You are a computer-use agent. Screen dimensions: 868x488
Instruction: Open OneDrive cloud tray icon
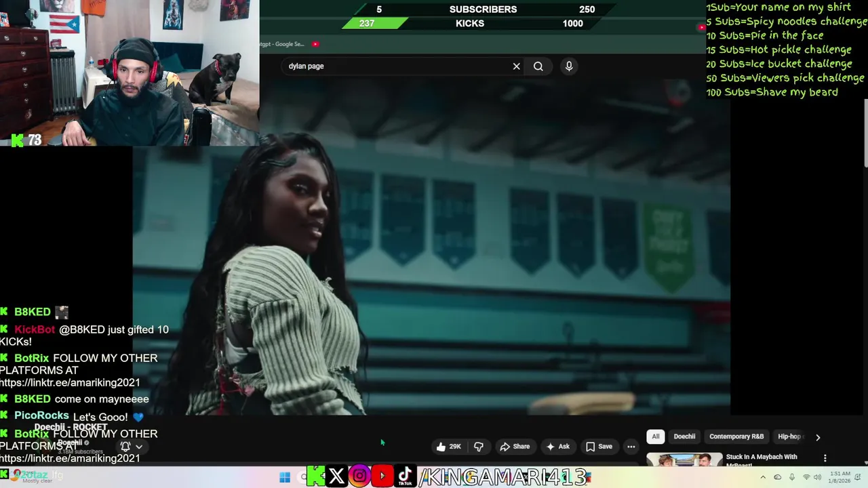tap(778, 477)
